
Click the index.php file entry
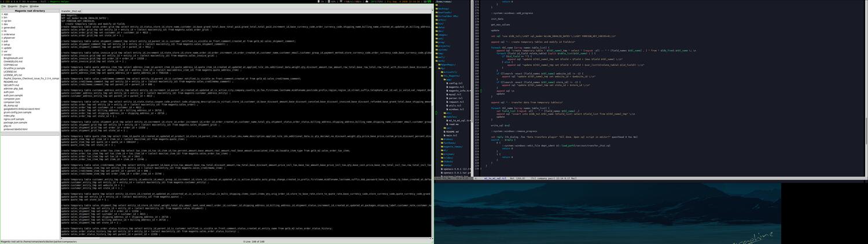click(9, 115)
